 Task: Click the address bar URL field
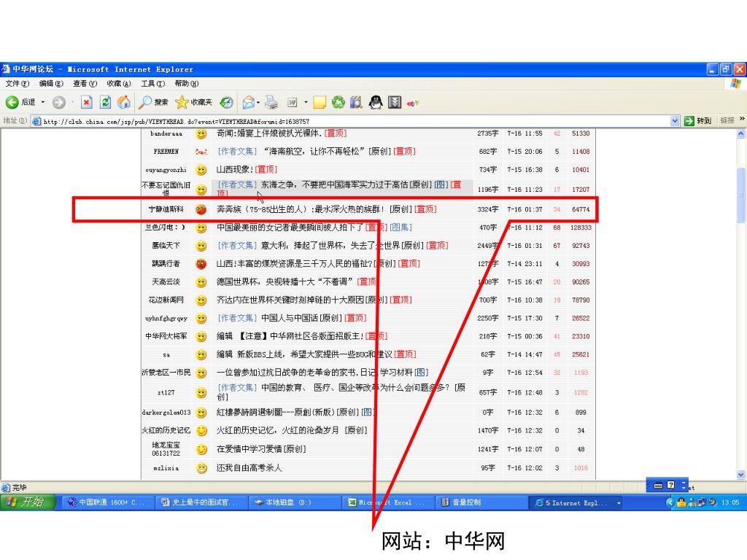[355, 122]
